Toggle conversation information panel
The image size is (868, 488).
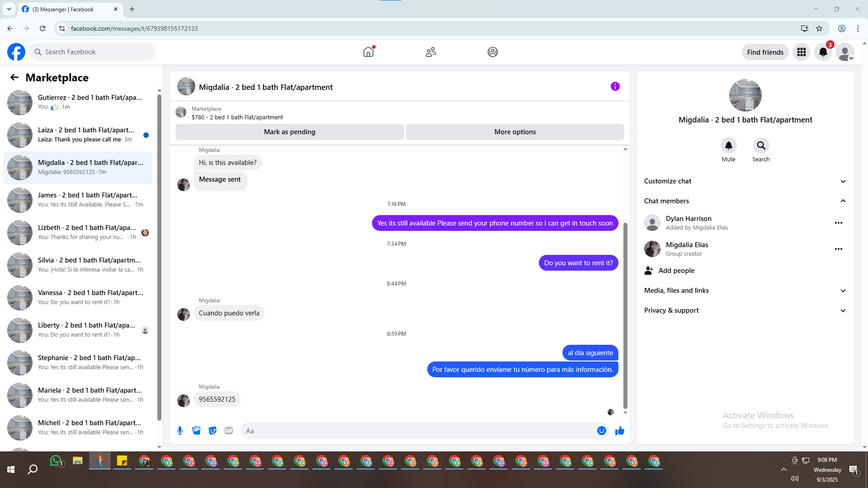point(615,86)
